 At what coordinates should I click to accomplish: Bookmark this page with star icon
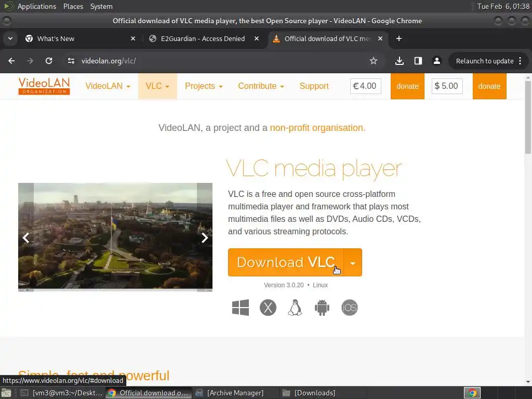click(x=373, y=61)
